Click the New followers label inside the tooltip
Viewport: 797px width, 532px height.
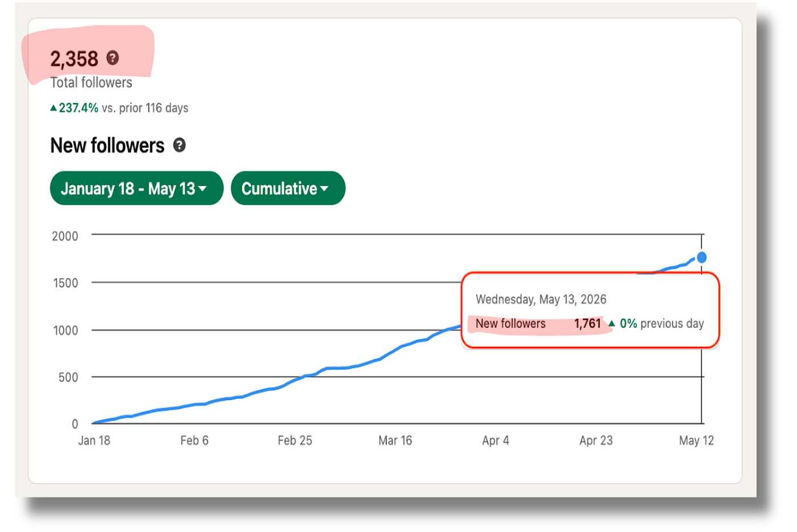511,324
